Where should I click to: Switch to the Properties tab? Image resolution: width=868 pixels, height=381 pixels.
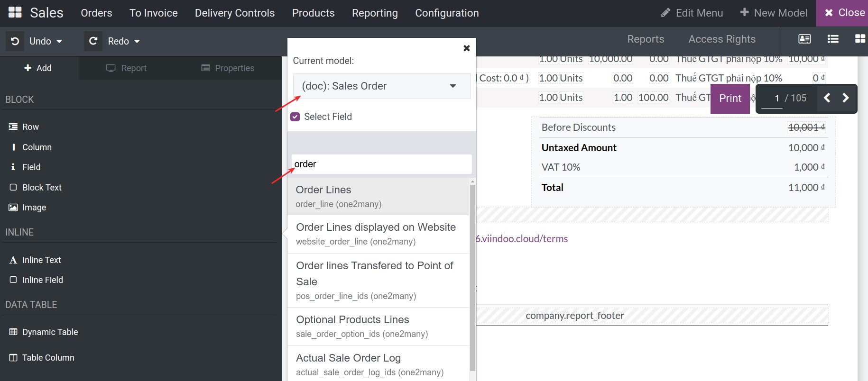(228, 68)
